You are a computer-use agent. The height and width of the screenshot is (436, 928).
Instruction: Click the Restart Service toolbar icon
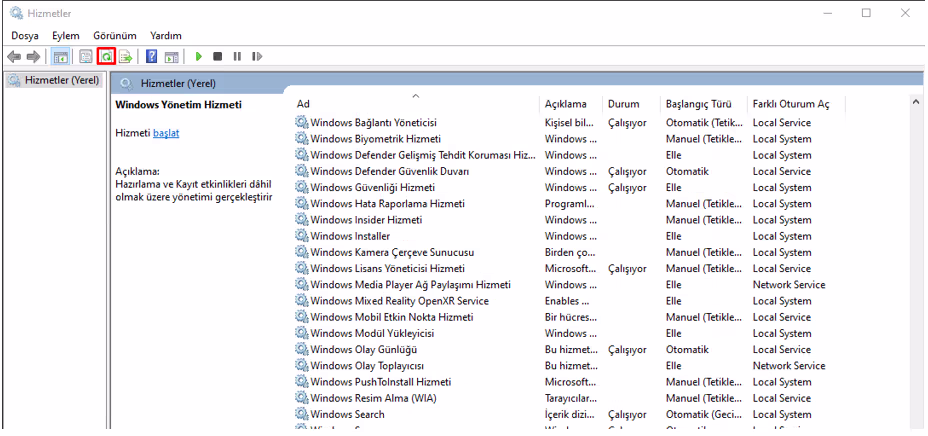coord(257,57)
